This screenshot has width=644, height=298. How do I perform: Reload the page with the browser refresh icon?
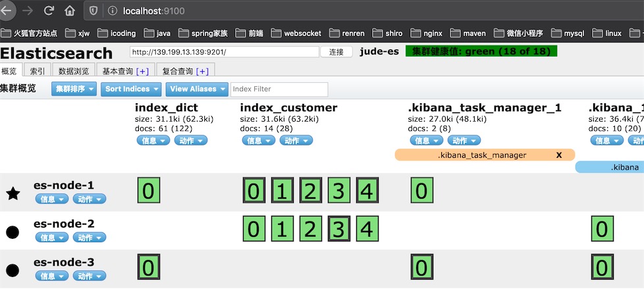point(49,11)
